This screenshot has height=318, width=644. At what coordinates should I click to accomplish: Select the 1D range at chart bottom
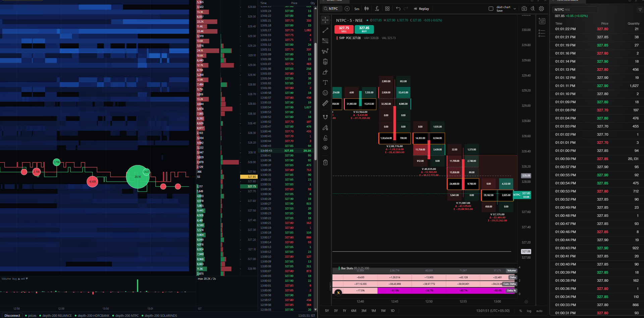pyautogui.click(x=392, y=311)
